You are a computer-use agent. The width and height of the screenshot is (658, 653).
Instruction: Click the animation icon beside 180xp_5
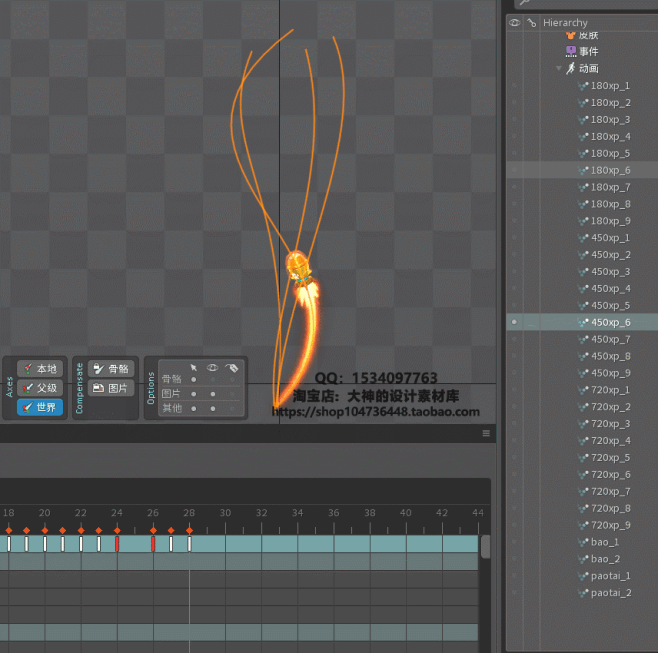click(583, 154)
